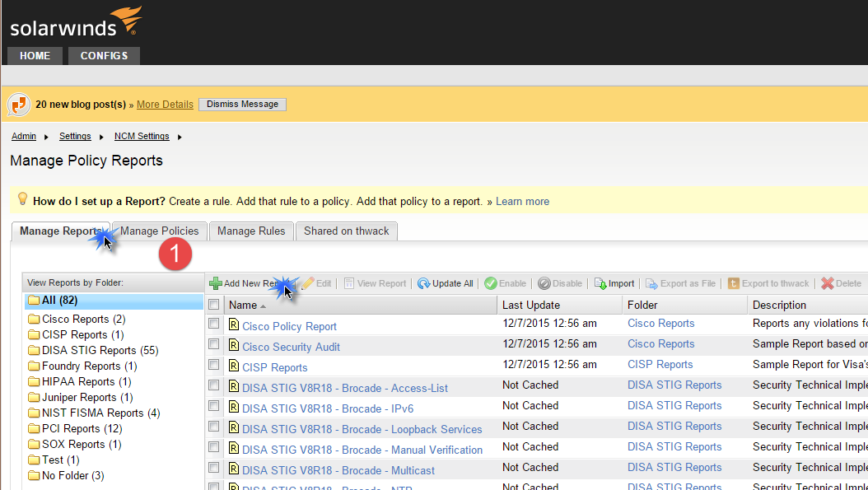
Task: Click the SolarWinds logo
Action: tap(76, 22)
